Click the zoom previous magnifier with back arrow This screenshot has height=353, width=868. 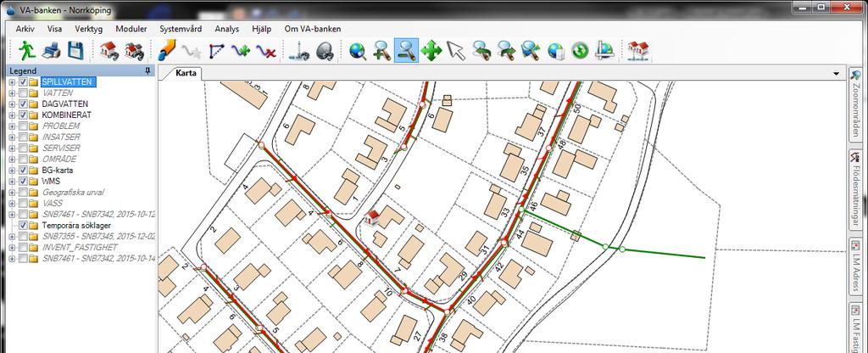point(481,52)
